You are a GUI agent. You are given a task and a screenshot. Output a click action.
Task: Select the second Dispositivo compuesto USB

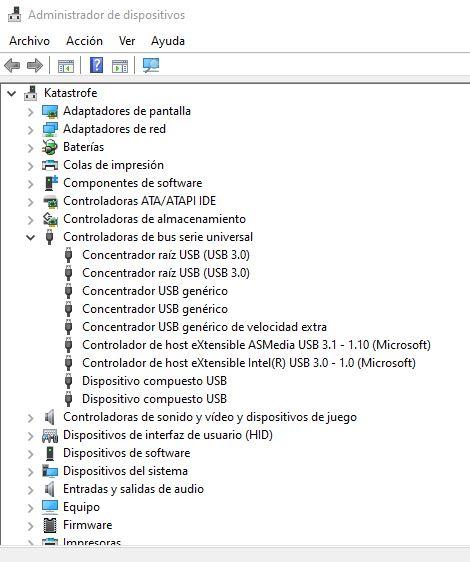pos(155,399)
